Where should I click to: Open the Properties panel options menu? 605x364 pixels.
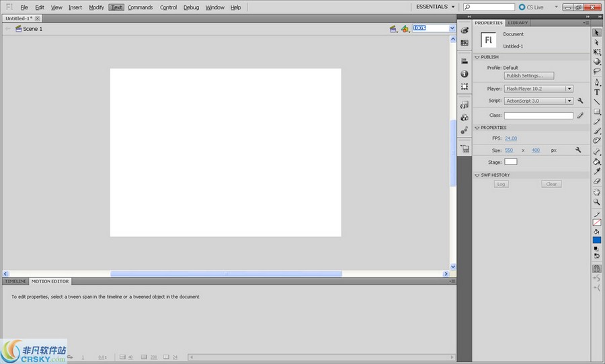pos(586,23)
